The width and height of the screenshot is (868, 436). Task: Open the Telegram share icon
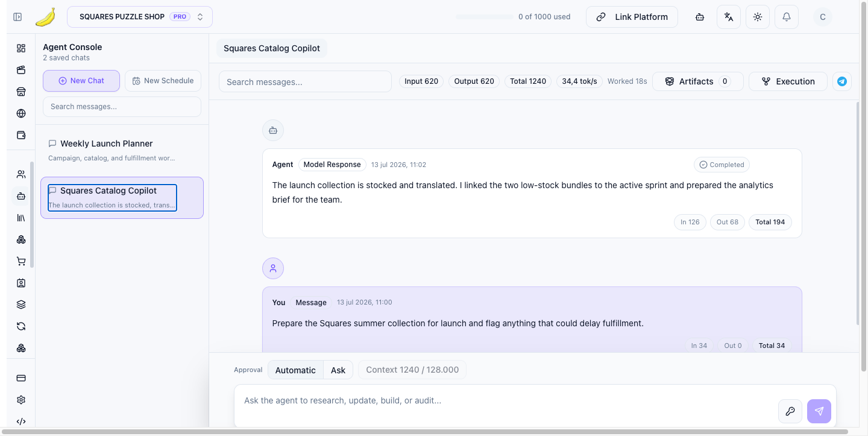(x=842, y=81)
